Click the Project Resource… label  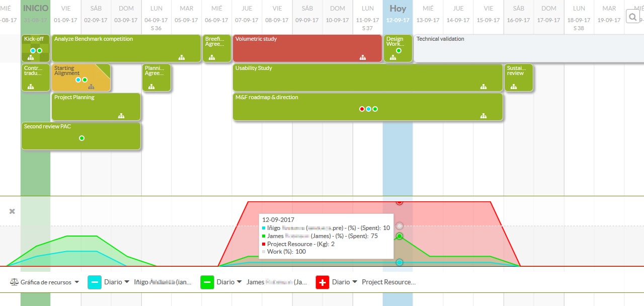389,282
